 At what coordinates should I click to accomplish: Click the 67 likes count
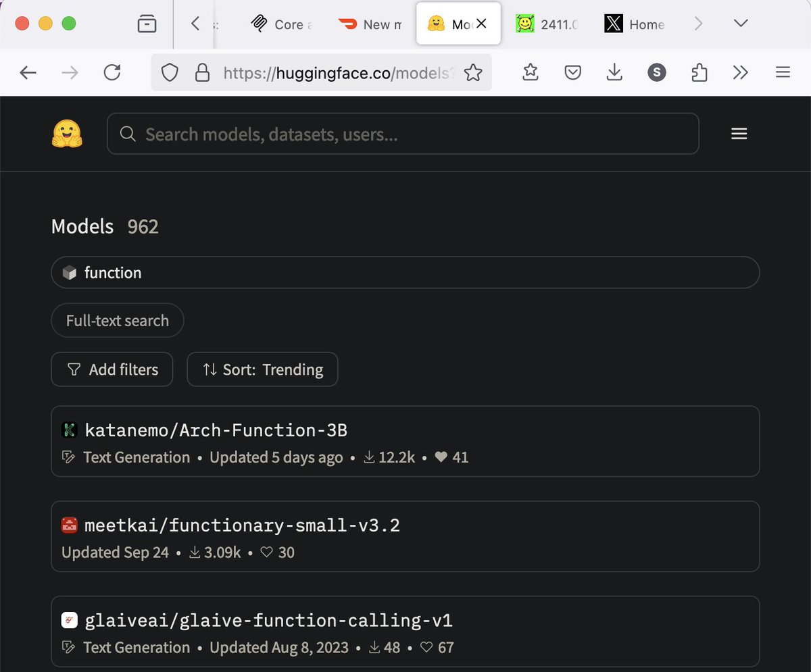click(x=437, y=647)
